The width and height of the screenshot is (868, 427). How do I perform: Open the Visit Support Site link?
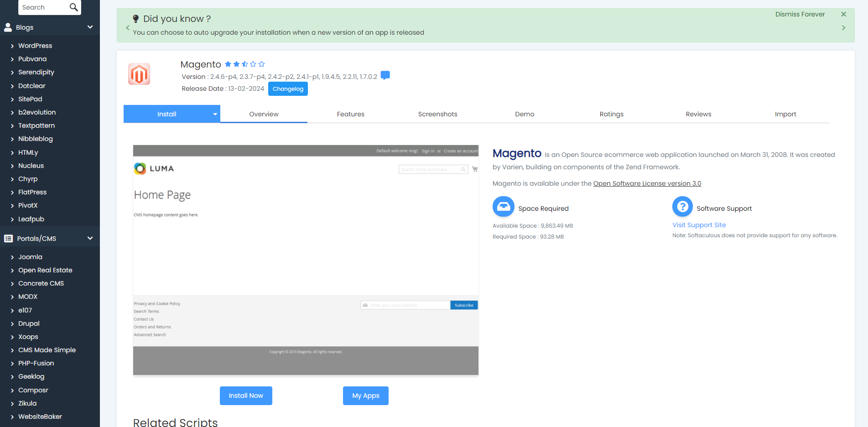click(x=699, y=225)
